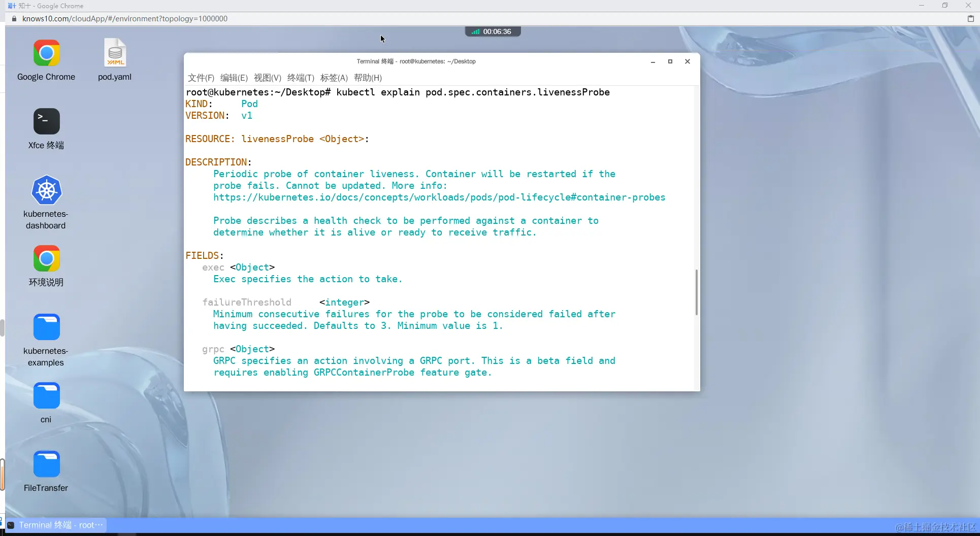Click the 'RESOURCE: livenessProbe' line
The image size is (980, 536).
pos(277,139)
